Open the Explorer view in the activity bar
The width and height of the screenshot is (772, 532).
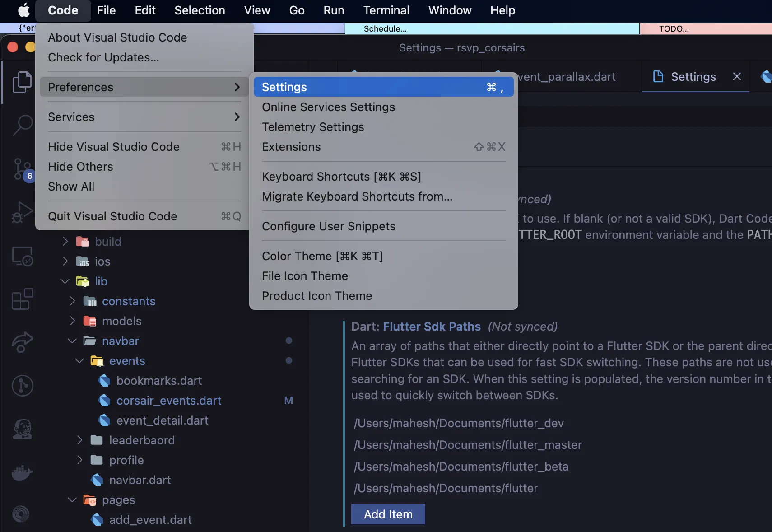tap(22, 82)
